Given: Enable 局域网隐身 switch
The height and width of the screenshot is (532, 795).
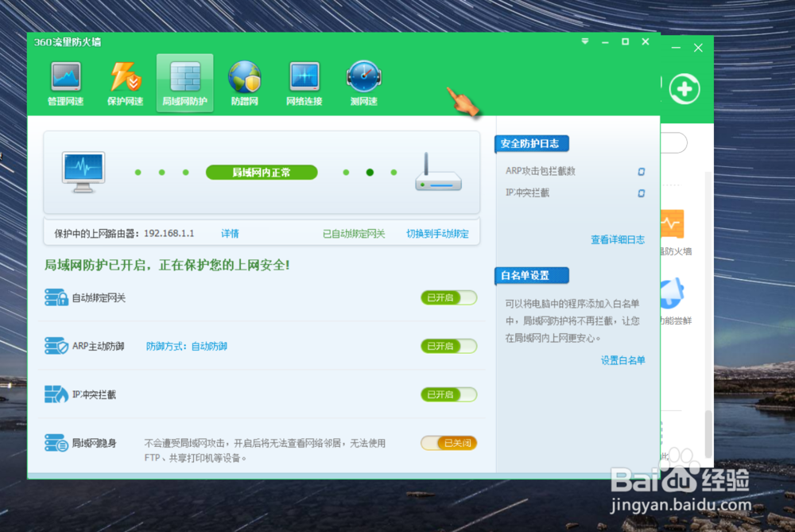Looking at the screenshot, I should tap(448, 443).
